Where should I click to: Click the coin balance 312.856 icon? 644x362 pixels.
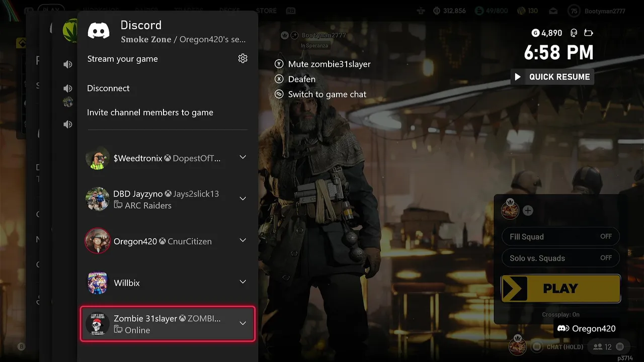(437, 11)
